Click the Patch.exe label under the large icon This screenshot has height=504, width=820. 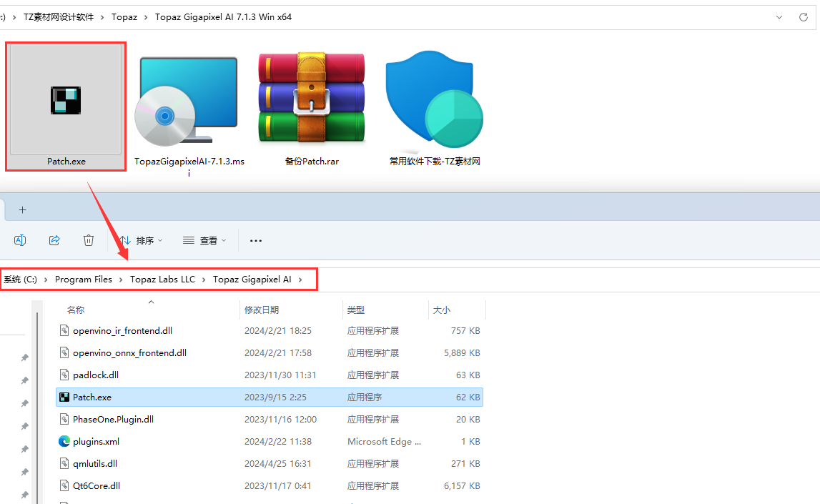click(x=66, y=162)
